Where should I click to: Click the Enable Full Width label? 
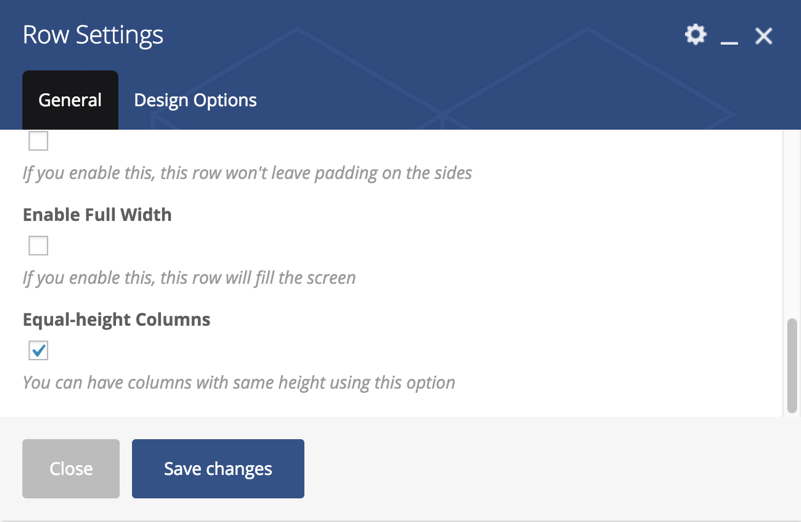tap(97, 215)
